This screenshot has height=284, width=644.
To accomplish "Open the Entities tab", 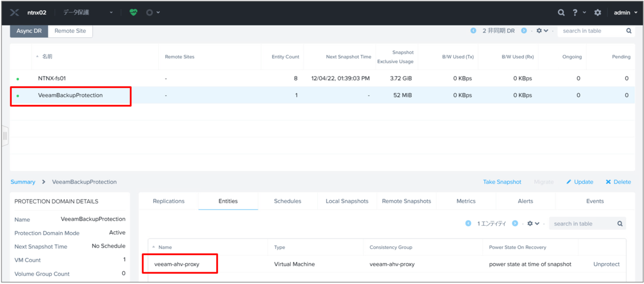I will (228, 201).
